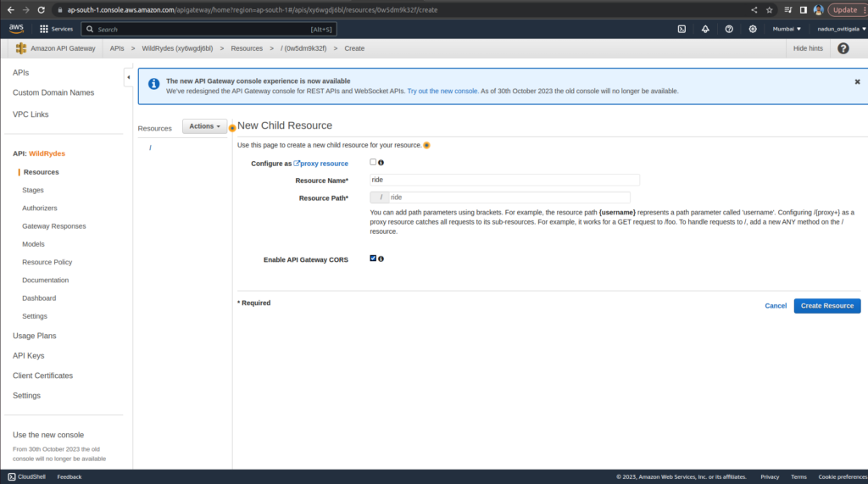Viewport: 868px width, 484px height.
Task: Click Try out the new console link
Action: 442,91
